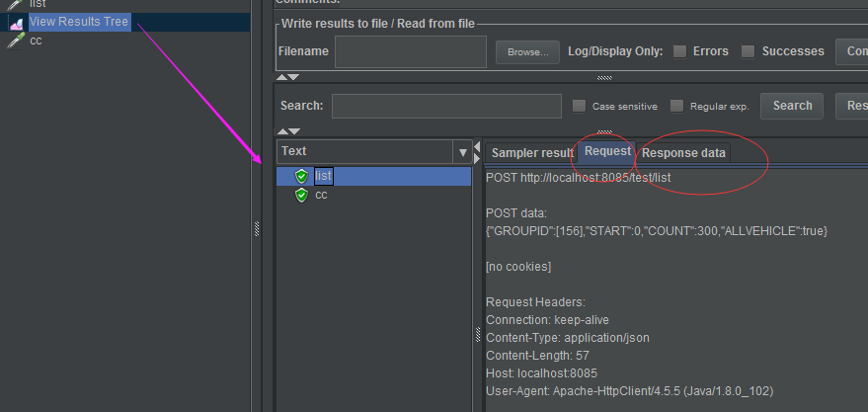
Task: Toggle Regular exp. search option
Action: [676, 106]
